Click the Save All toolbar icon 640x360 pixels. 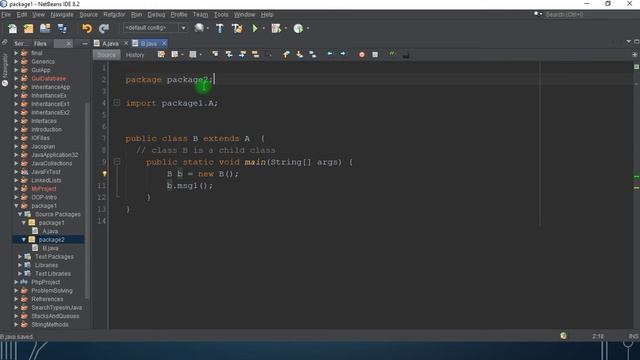pos(62,28)
